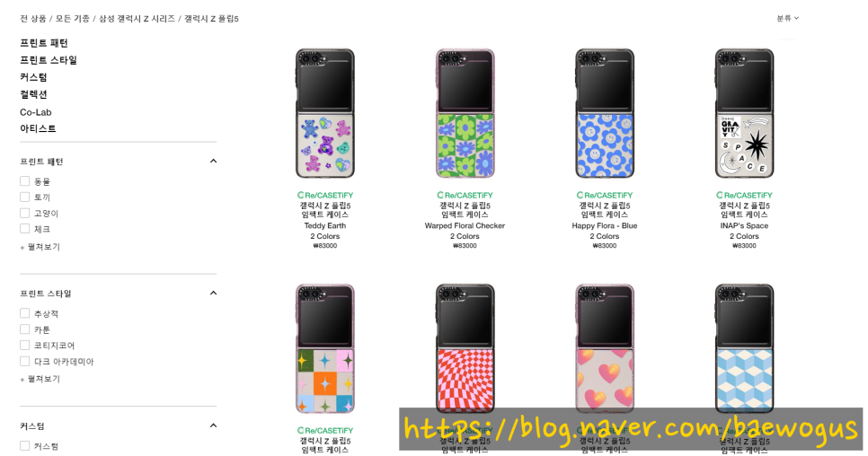Image resolution: width=868 pixels, height=456 pixels.
Task: Enable the 카툰 print style checkbox
Action: point(24,329)
